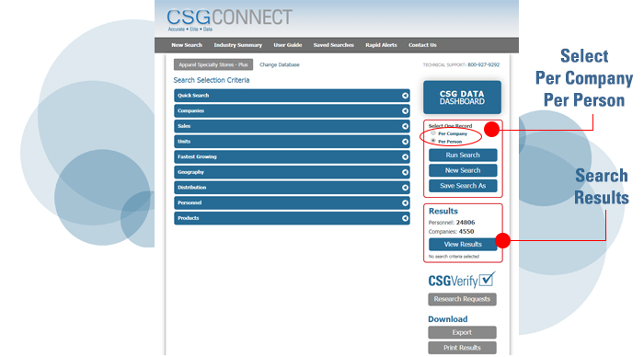Click the Download heading
This screenshot has height=357, width=644.
[448, 319]
